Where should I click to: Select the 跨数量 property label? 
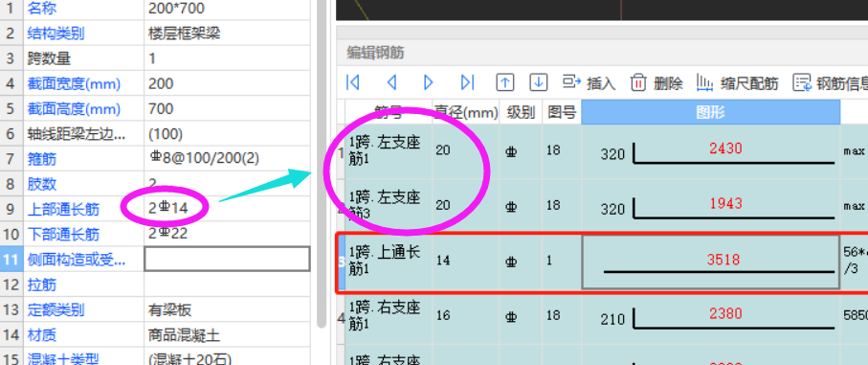point(49,58)
